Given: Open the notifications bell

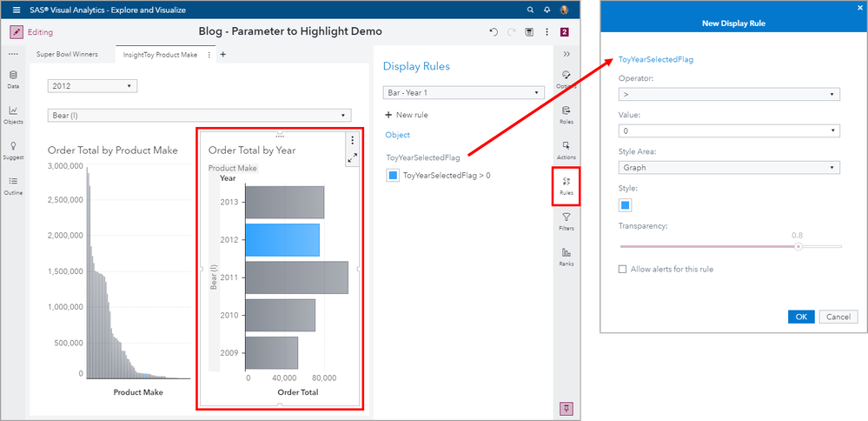Looking at the screenshot, I should coord(547,10).
